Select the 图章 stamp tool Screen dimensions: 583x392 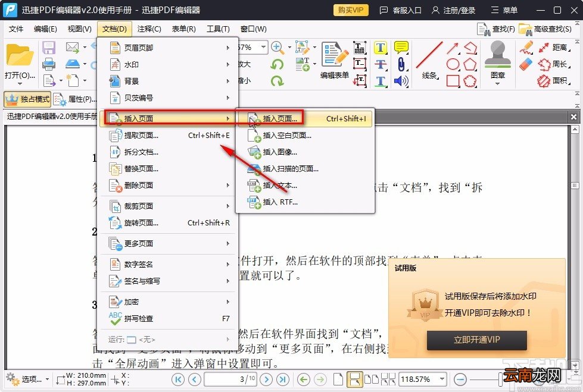tap(497, 60)
